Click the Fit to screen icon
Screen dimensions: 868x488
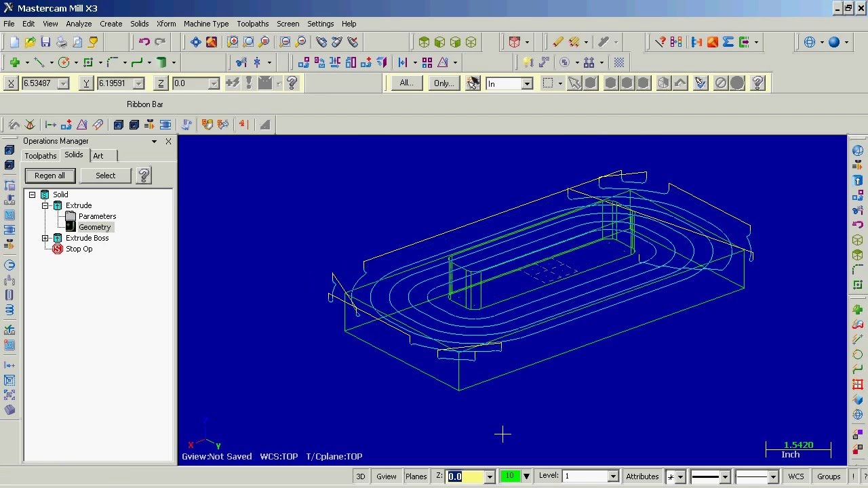click(195, 42)
